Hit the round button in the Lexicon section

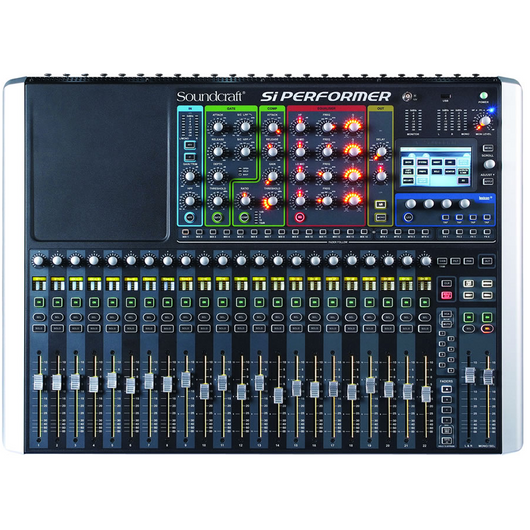(408, 217)
